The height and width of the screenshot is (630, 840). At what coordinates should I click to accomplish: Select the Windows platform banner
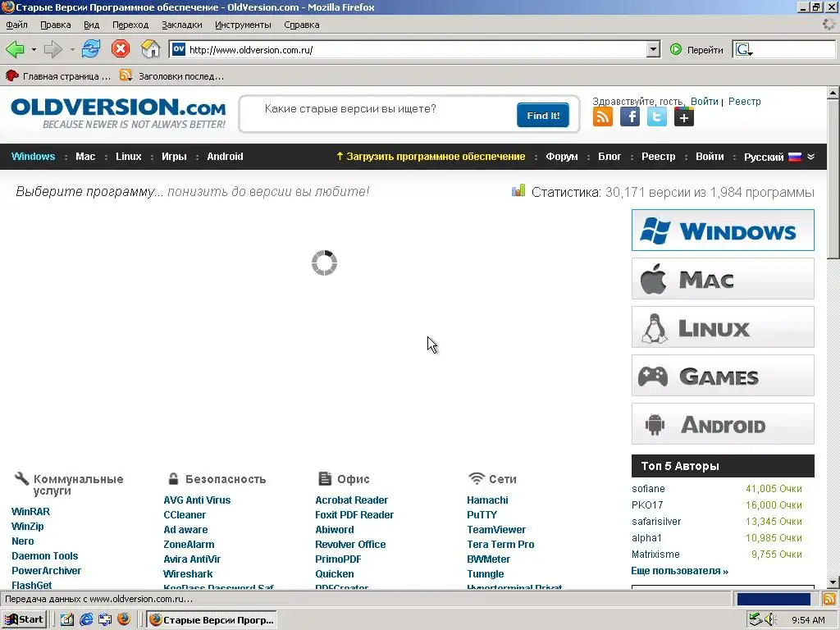(x=723, y=231)
